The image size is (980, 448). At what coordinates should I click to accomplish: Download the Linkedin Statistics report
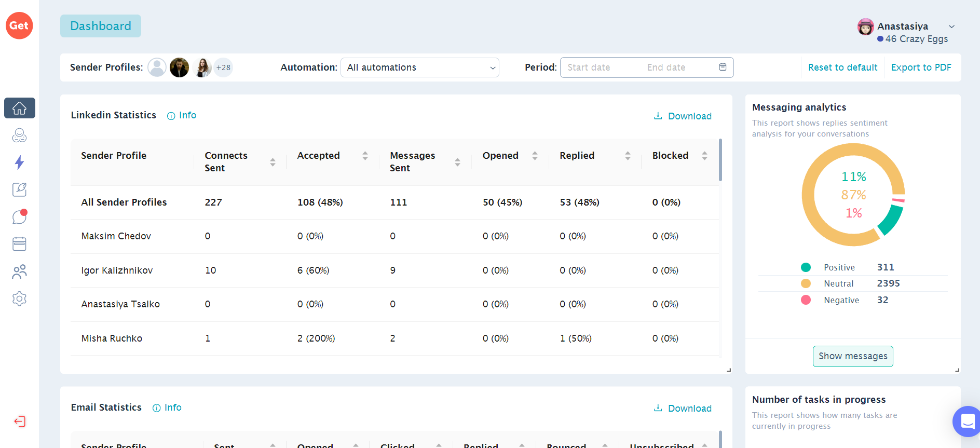pos(683,116)
